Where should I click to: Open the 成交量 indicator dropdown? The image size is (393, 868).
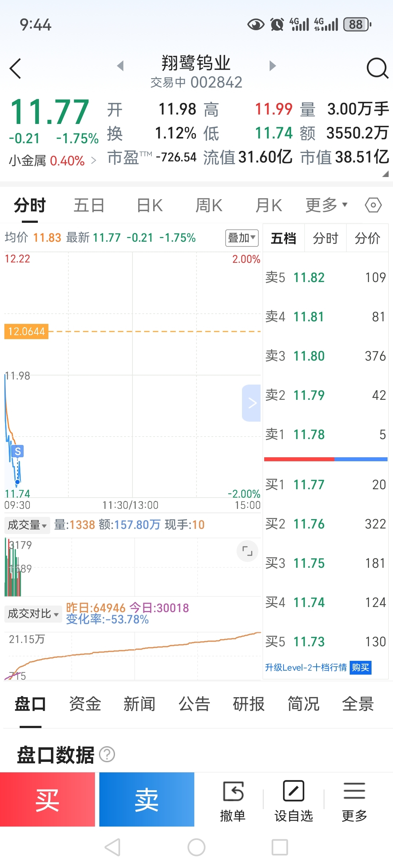pos(27,525)
